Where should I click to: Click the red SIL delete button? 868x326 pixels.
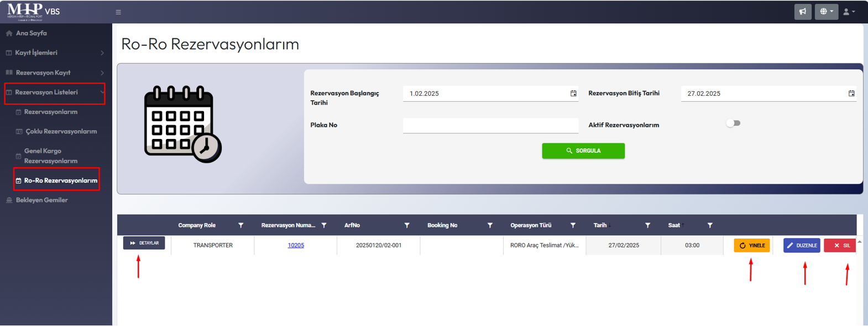pos(840,245)
